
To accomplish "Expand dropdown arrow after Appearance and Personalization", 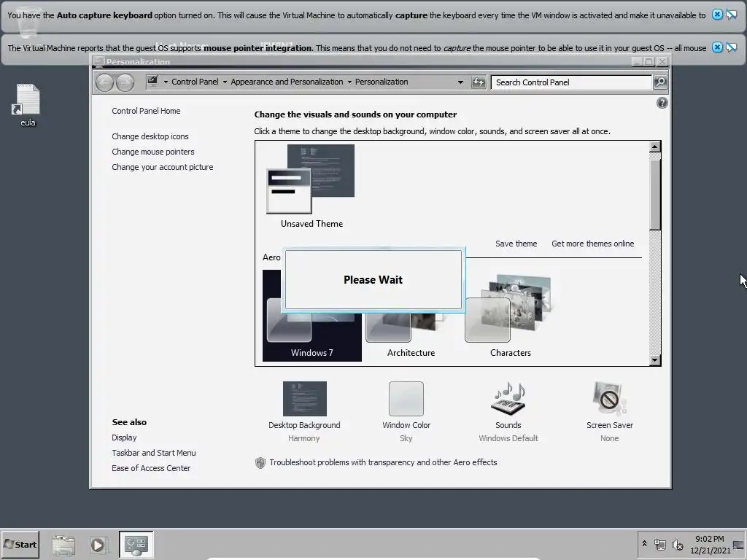I will click(x=349, y=82).
